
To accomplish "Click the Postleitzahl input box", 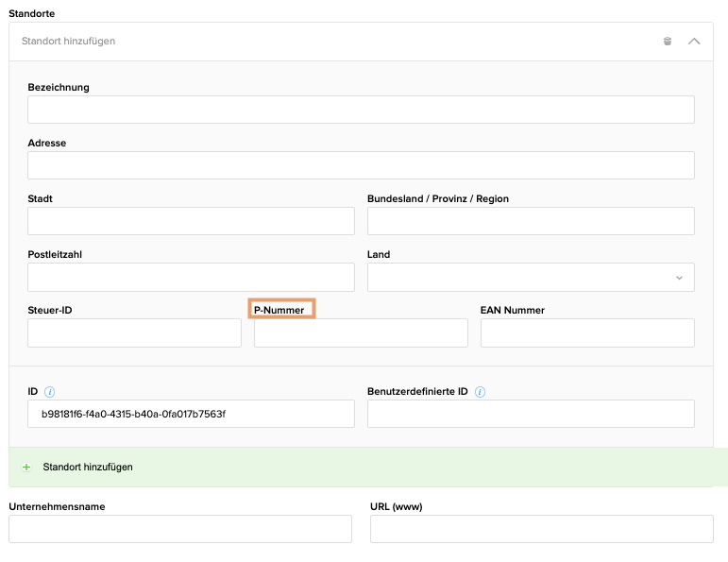I will pos(191,278).
